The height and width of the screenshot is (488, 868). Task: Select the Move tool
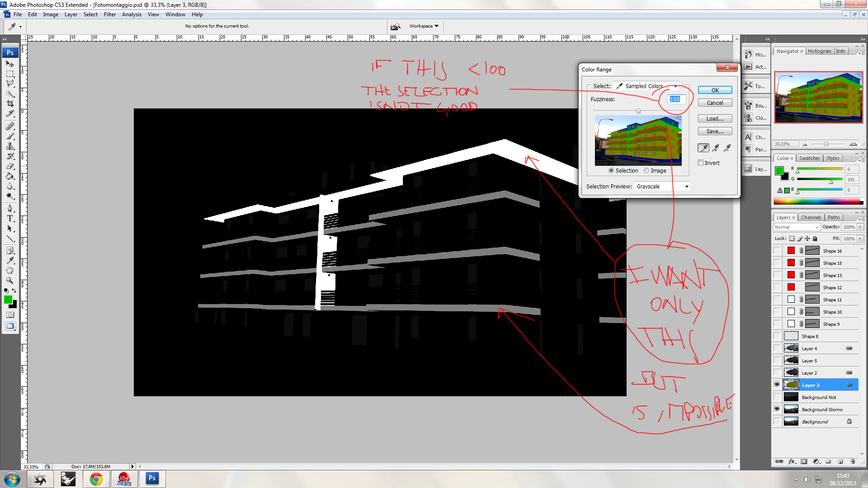10,64
